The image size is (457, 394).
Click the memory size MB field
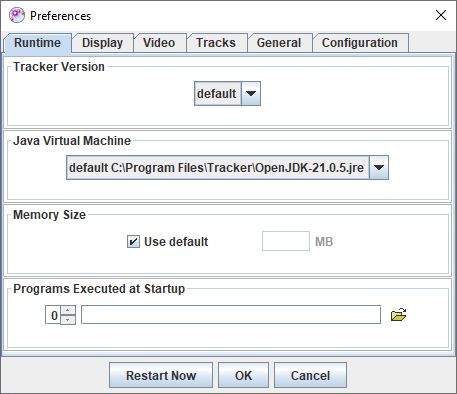(286, 241)
